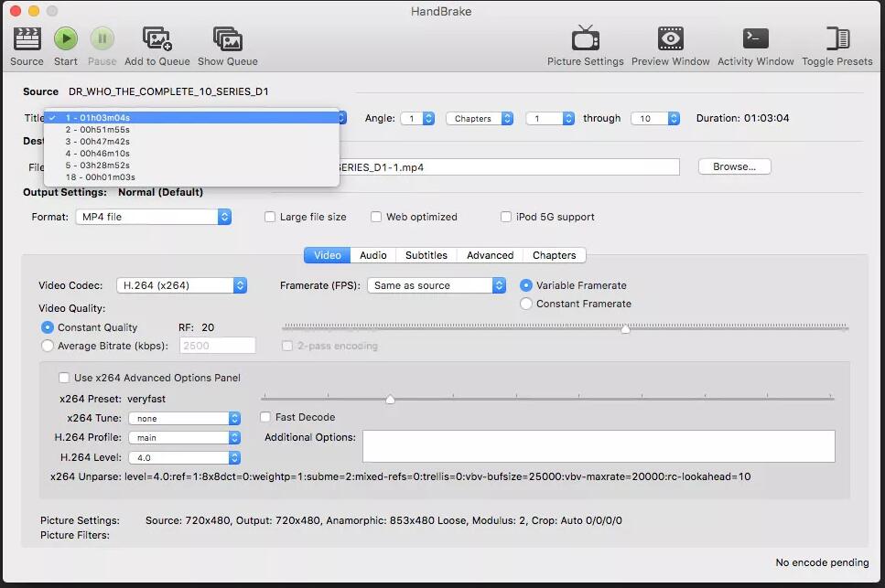885x588 pixels.
Task: Select title 2 - 00h51m55s
Action: coord(192,130)
